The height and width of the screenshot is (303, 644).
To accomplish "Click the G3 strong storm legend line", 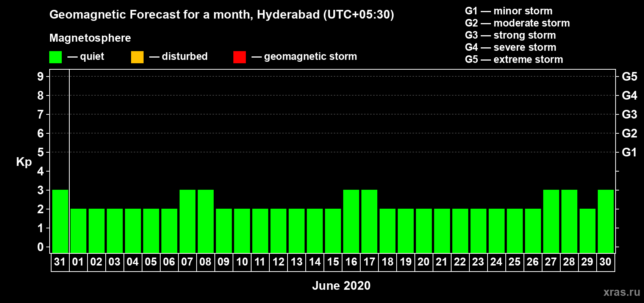I will click(x=510, y=35).
